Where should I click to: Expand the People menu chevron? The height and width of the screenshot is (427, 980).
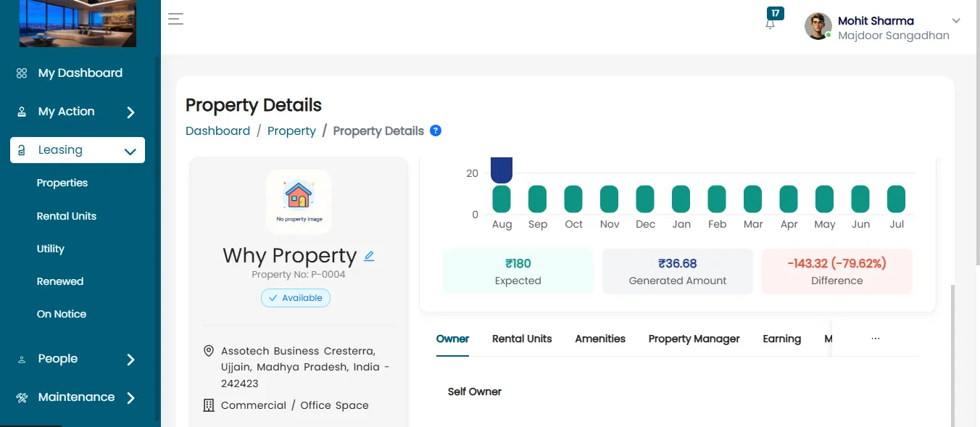tap(130, 360)
